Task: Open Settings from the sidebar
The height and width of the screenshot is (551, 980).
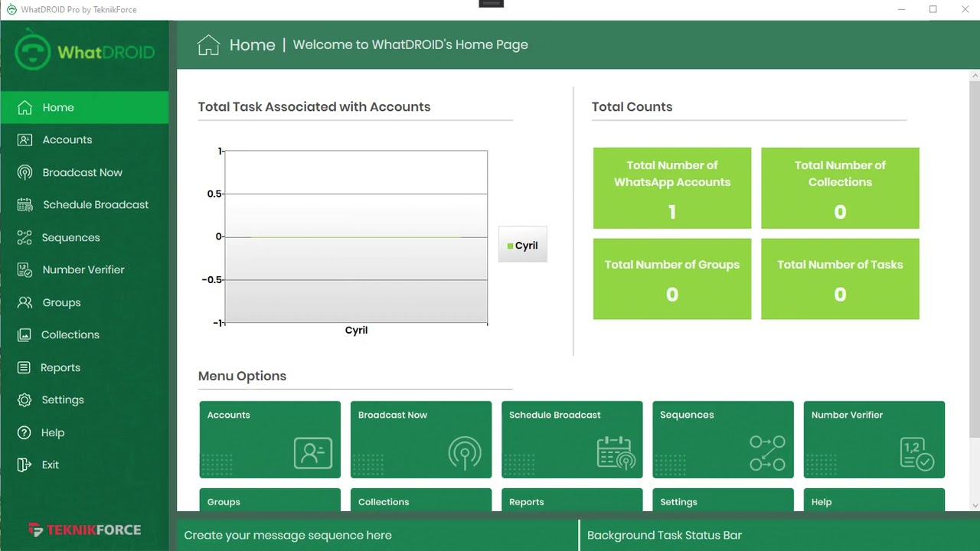Action: (84, 400)
